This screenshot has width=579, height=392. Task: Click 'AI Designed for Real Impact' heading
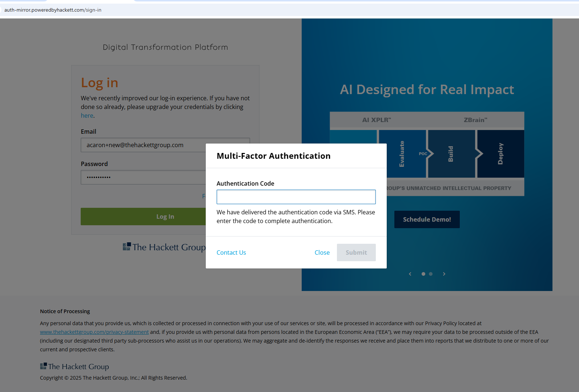[427, 90]
